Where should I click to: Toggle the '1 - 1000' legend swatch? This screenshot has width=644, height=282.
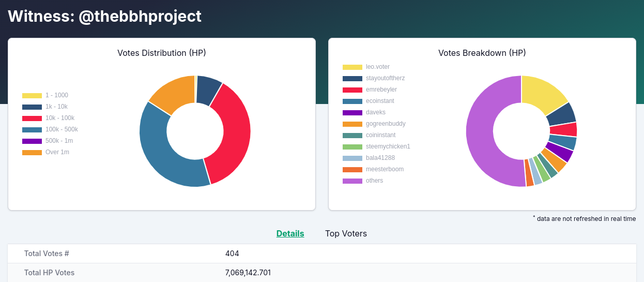[32, 96]
